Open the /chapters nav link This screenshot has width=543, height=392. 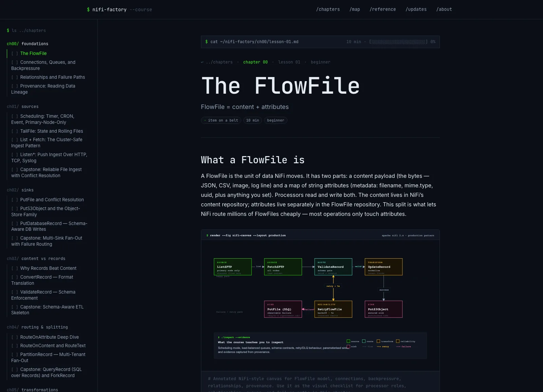[328, 10]
